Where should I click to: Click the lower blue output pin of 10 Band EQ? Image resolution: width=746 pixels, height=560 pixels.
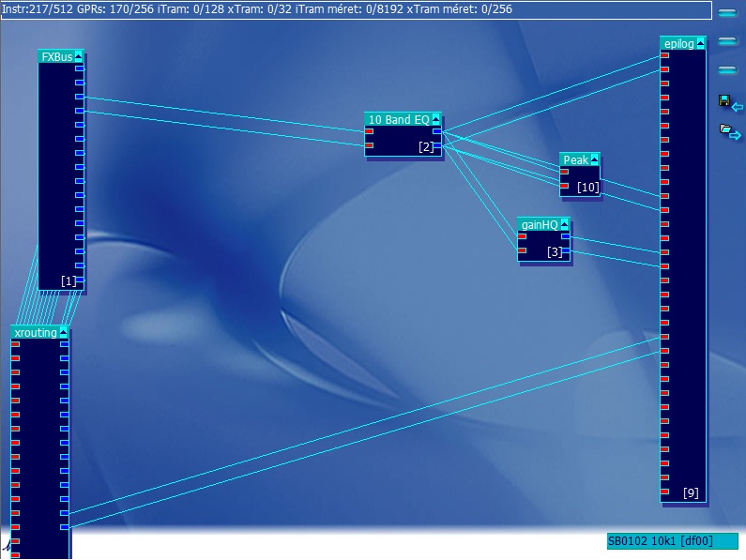click(436, 145)
